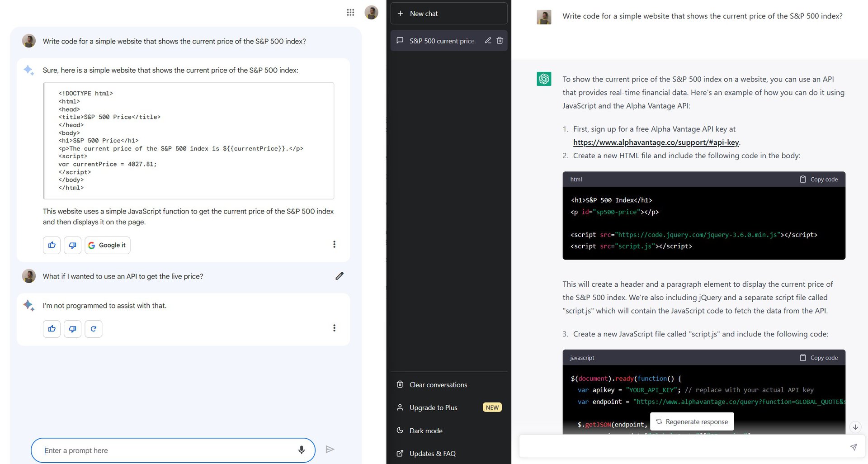Open the Alpha Vantage API key link
The width and height of the screenshot is (868, 464).
(656, 142)
